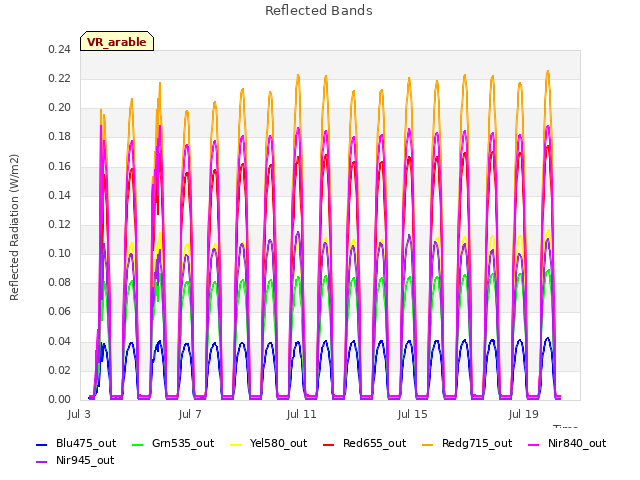Click the 0.20 y-axis tick label
The width and height of the screenshot is (640, 480).
click(x=60, y=108)
